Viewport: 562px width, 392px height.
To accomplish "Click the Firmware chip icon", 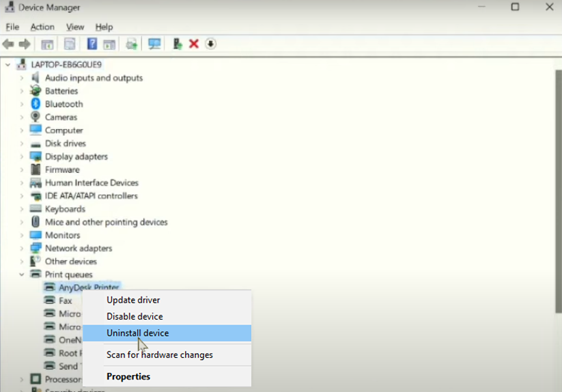I will tap(36, 169).
